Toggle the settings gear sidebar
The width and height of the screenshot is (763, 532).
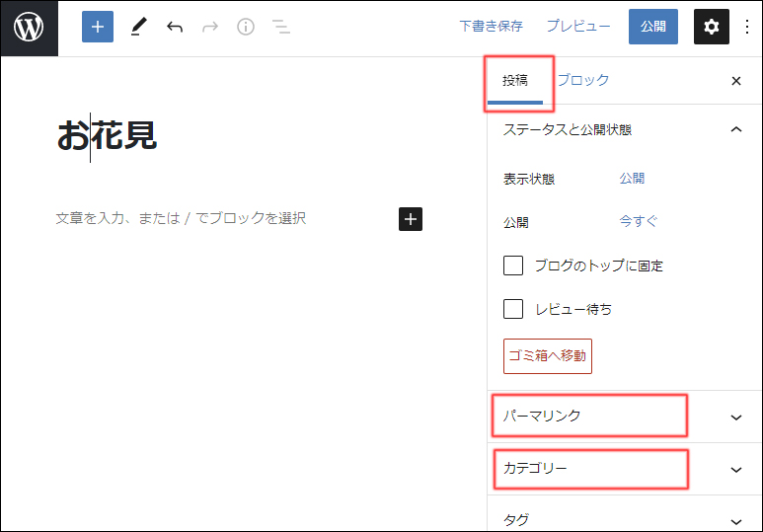(x=711, y=27)
